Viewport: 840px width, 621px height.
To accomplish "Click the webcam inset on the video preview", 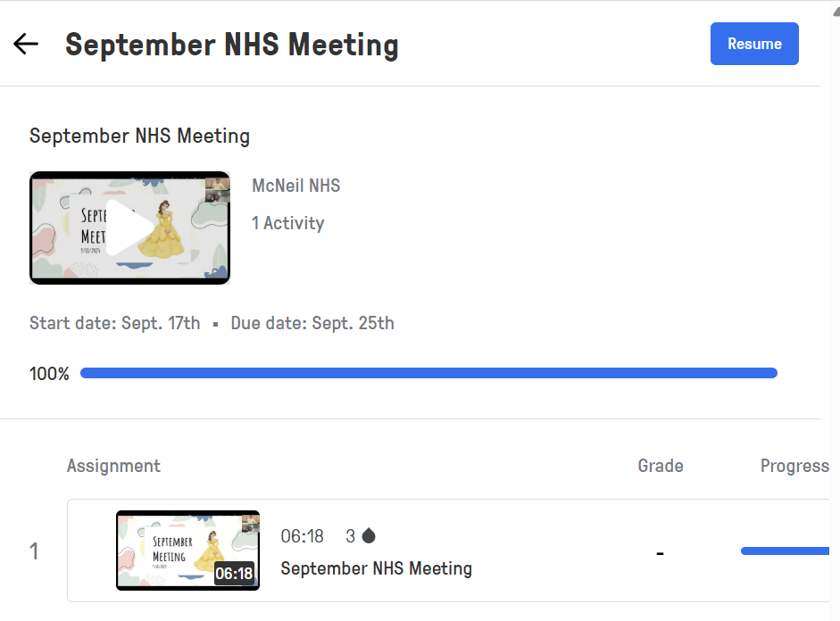I will coord(217,186).
